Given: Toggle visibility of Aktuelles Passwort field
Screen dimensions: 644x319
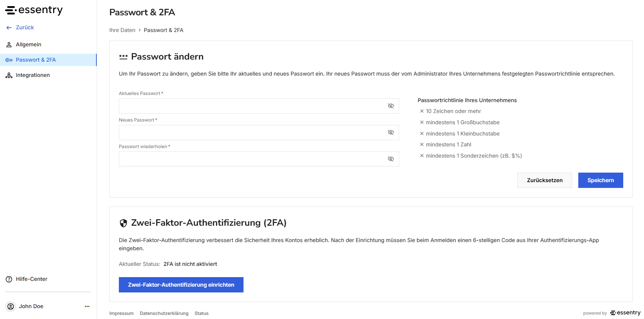Looking at the screenshot, I should [391, 106].
